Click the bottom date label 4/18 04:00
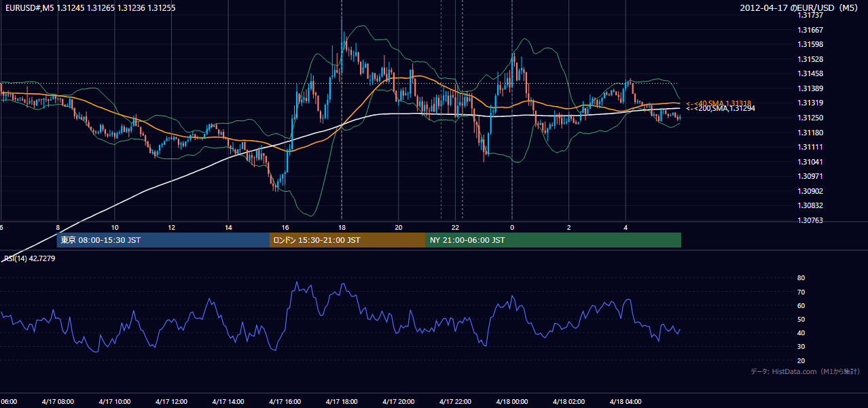This screenshot has height=408, width=868. point(625,401)
